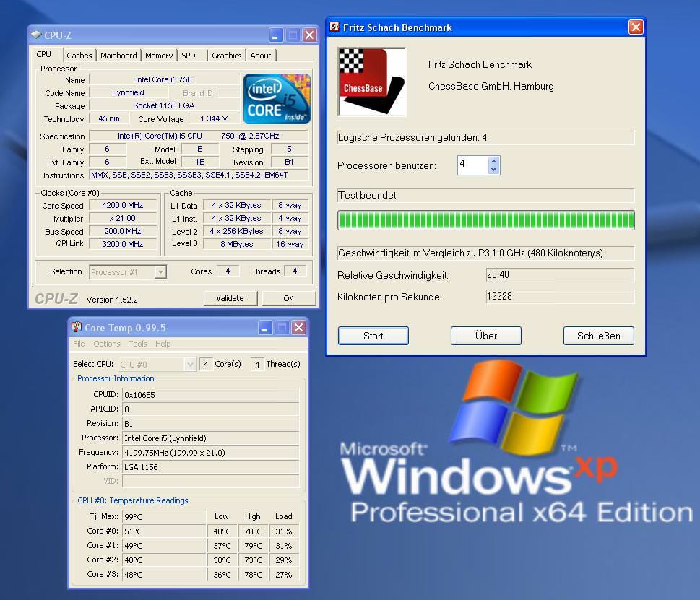
Task: Minimize the CPU-Z window
Action: click(x=277, y=35)
